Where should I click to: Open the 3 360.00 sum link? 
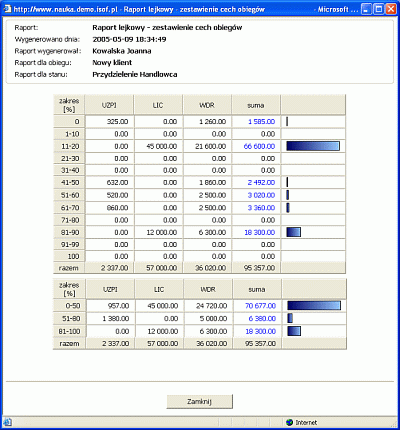click(x=261, y=208)
